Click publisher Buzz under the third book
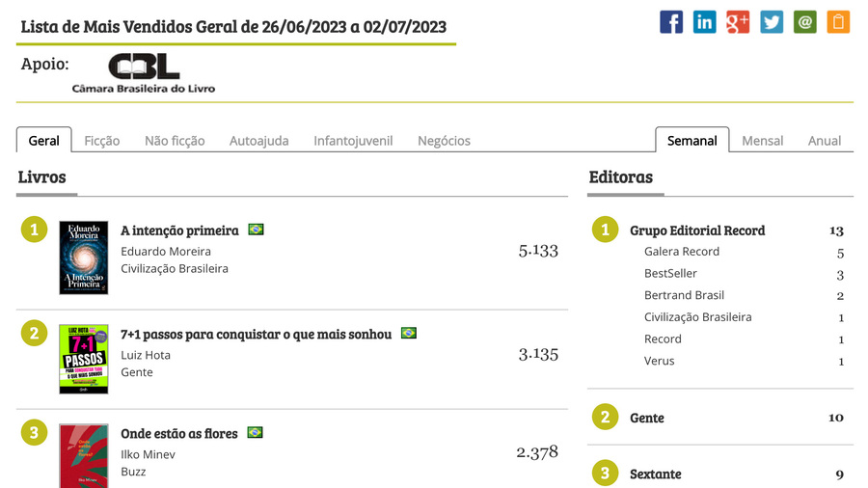 133,472
